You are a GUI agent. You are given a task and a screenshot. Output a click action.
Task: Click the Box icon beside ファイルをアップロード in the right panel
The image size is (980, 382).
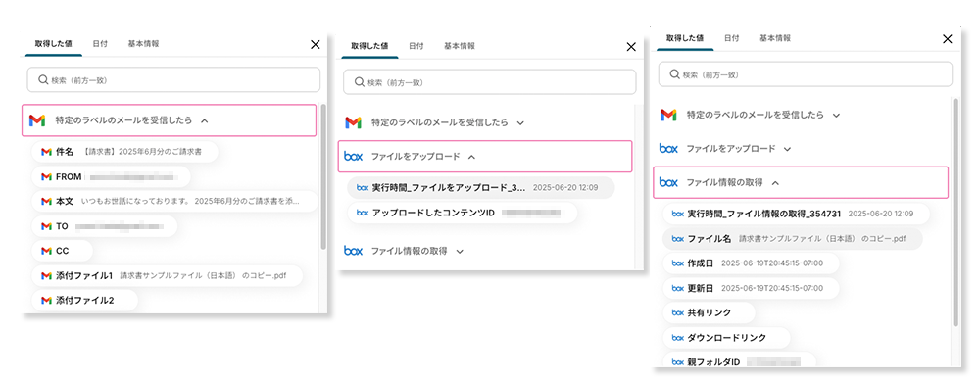pyautogui.click(x=668, y=149)
